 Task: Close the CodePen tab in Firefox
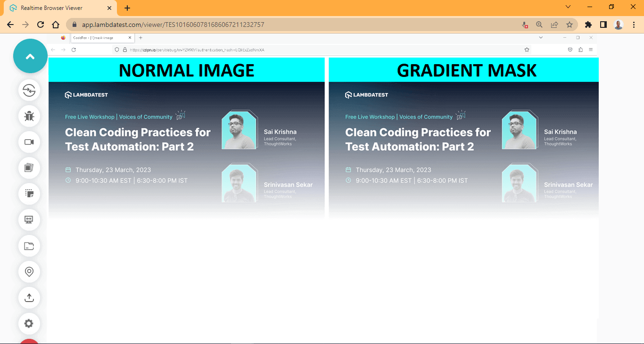pos(130,38)
